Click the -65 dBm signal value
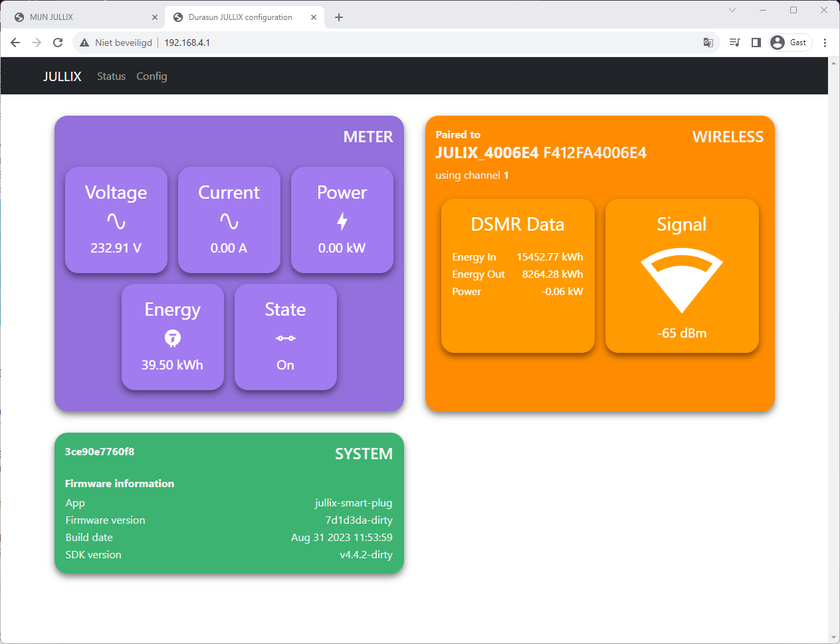The width and height of the screenshot is (840, 644). [x=682, y=333]
